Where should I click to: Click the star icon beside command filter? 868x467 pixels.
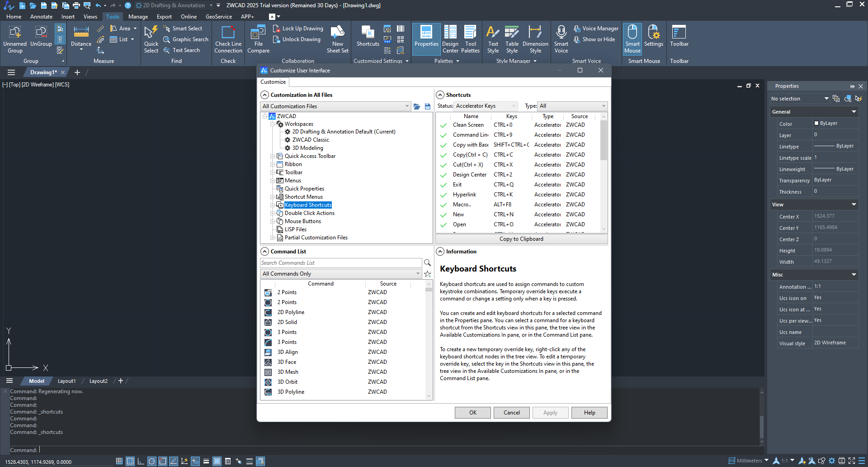point(428,274)
